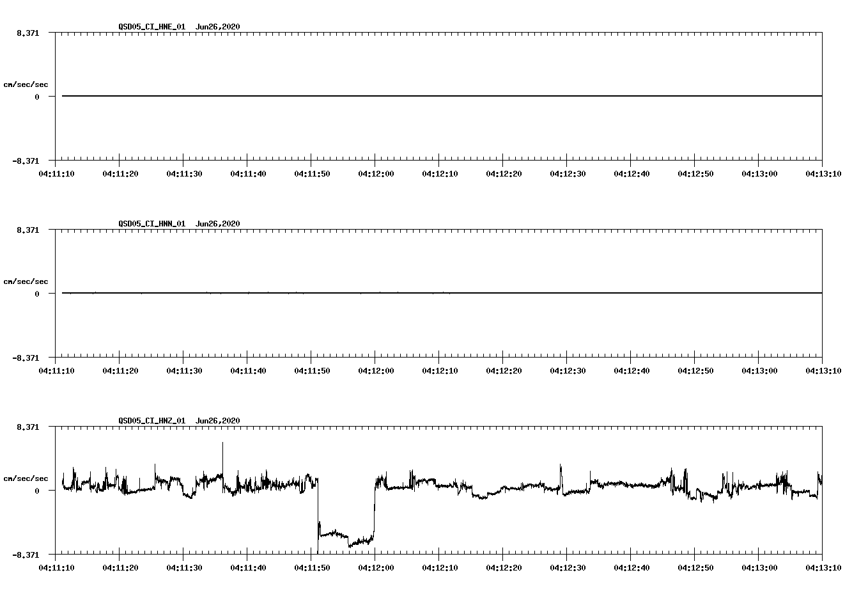Click time label 04:12:50 under HNZ plot
The image size is (868, 591).
[695, 567]
